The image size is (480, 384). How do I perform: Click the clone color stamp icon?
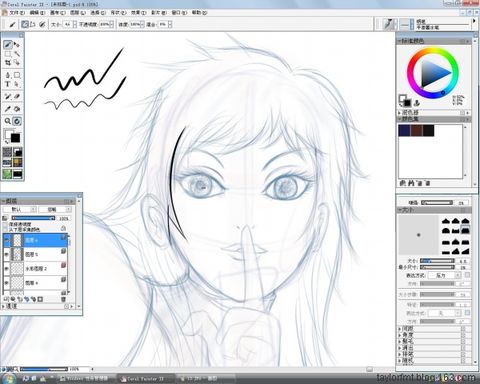417,103
